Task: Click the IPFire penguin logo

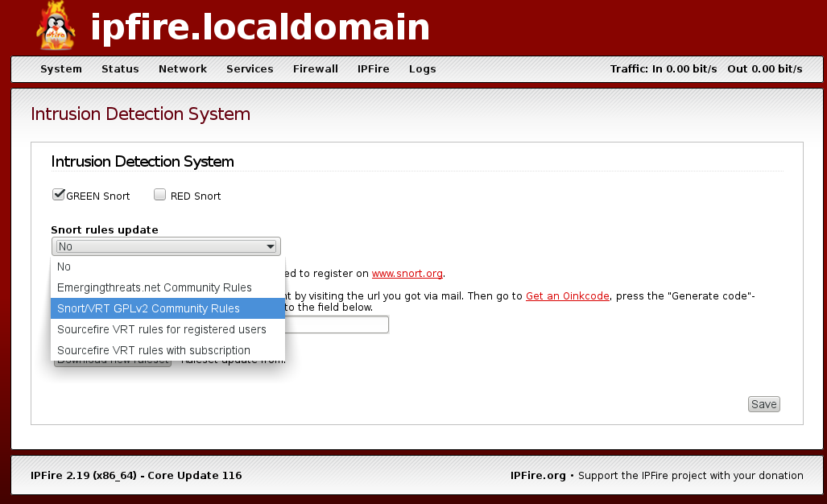Action: pyautogui.click(x=56, y=26)
